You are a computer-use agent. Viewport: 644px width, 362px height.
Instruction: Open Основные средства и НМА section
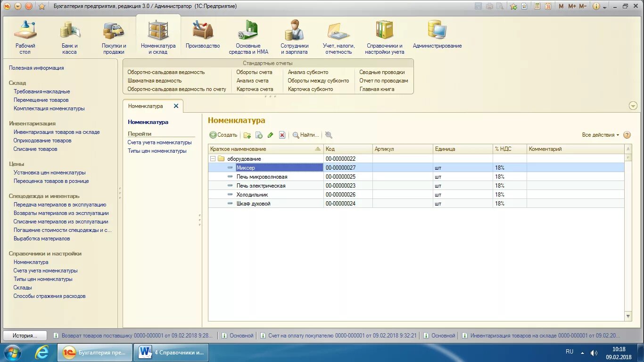coord(248,37)
